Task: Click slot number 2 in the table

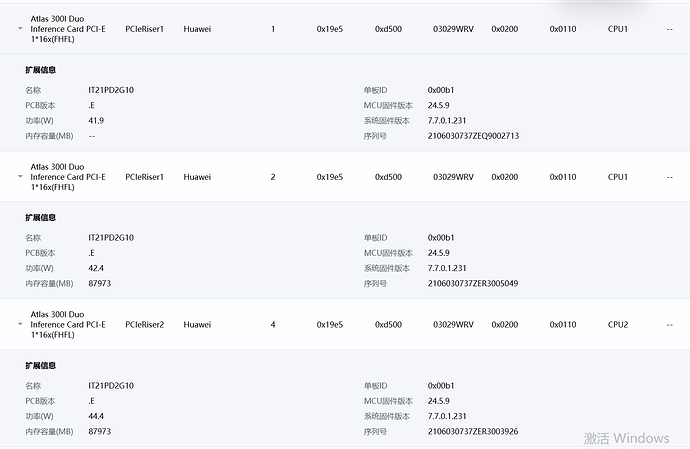Action: click(x=273, y=177)
